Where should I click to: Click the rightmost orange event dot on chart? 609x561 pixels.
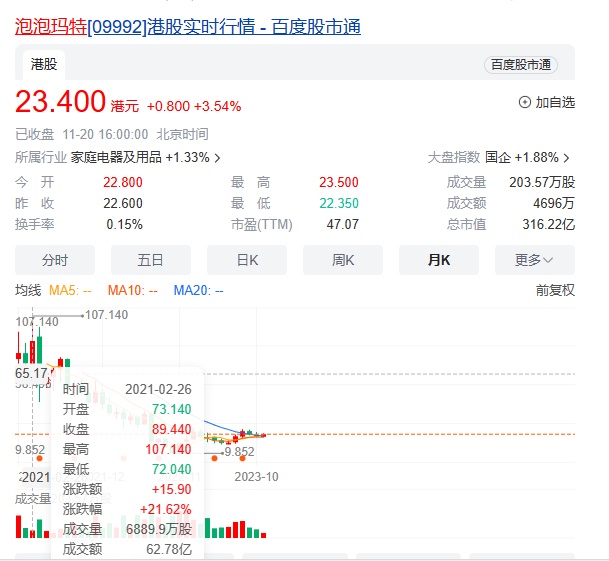(x=242, y=458)
